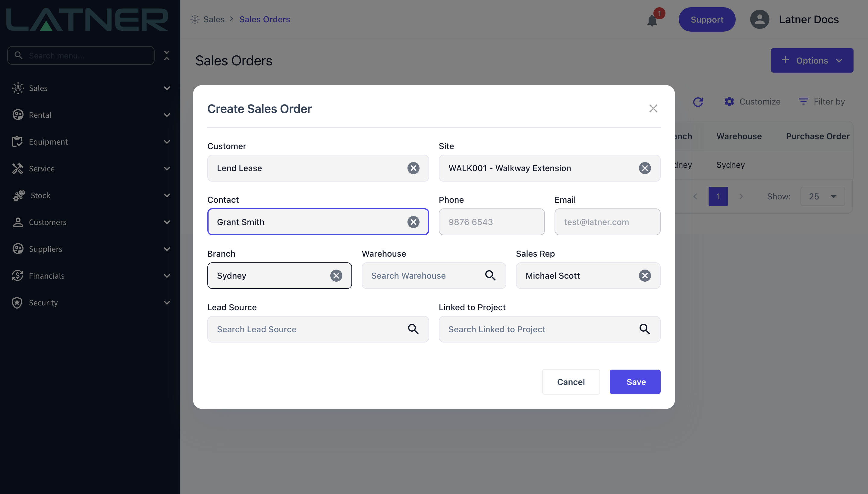Cancel the sales order creation
868x494 pixels.
coord(571,382)
